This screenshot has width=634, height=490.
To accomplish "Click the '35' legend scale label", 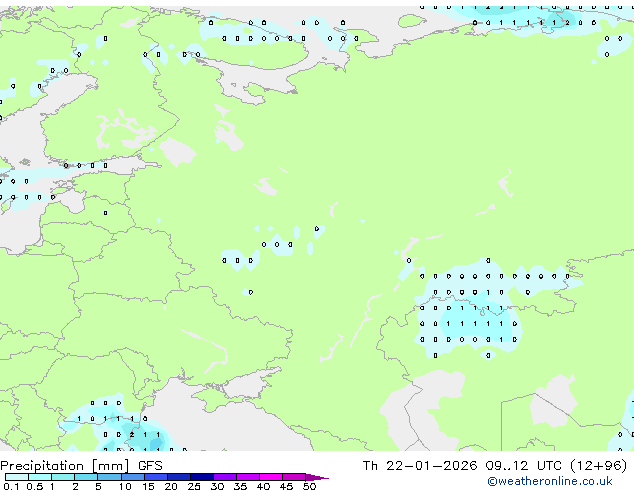I will (240, 486).
